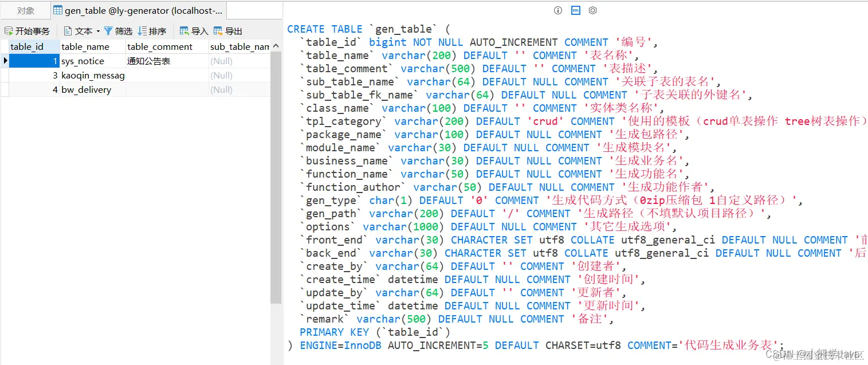Click the Text (文本) view button

point(78,31)
